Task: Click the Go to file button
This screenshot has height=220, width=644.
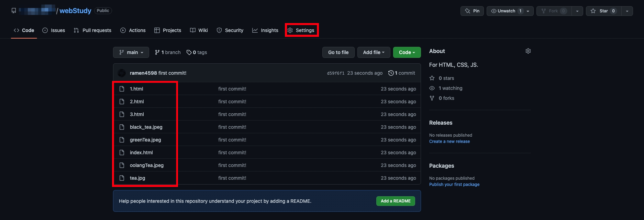Action: click(338, 52)
